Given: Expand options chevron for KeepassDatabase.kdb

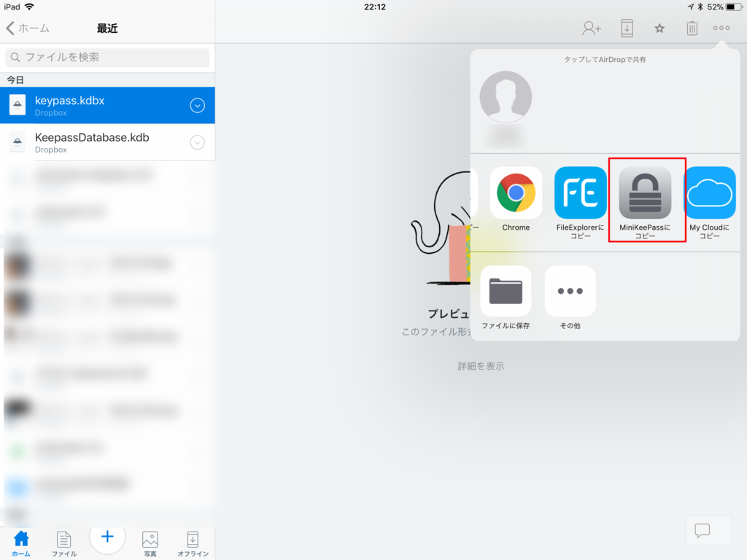Looking at the screenshot, I should click(x=197, y=142).
